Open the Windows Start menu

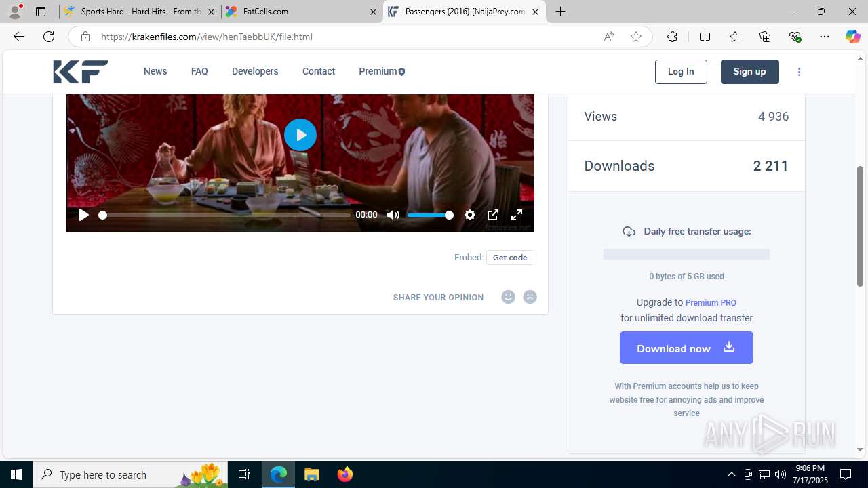click(x=16, y=474)
